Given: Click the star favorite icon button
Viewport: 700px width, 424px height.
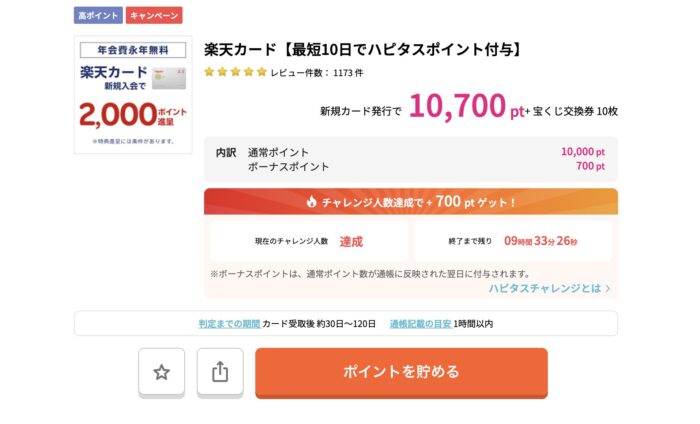Looking at the screenshot, I should click(161, 372).
